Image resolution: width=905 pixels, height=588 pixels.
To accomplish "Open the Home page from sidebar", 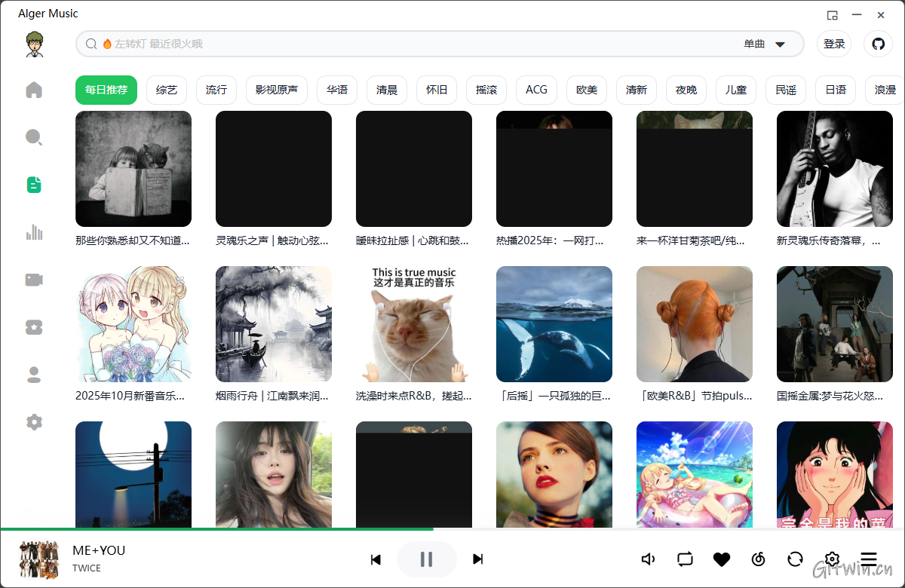I will 34,90.
